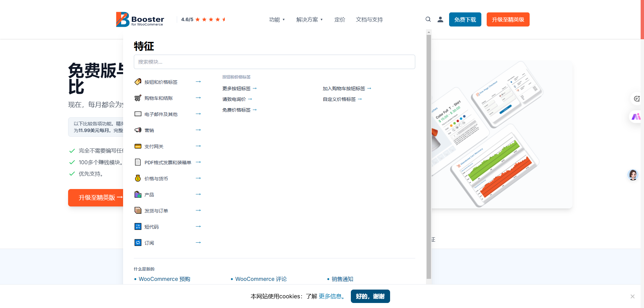The height and width of the screenshot is (308, 644).
Task: Expand the PDF格式发票和装箱单 category arrow
Action: (198, 162)
